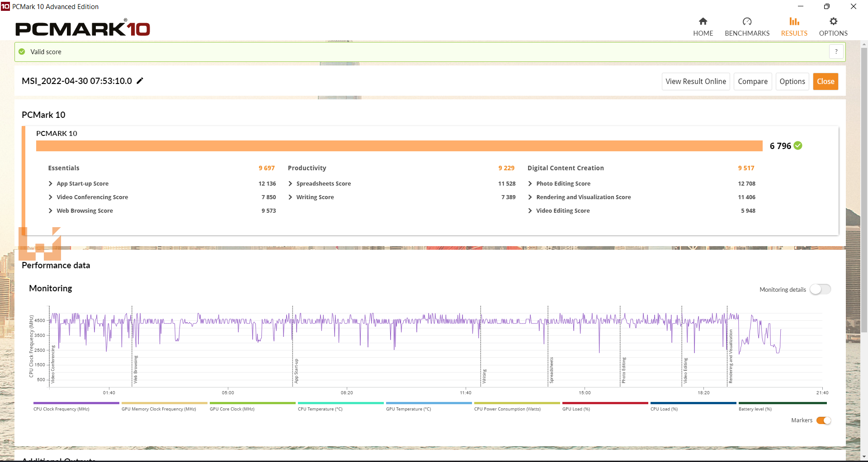Click the PCMark 10 logo

coord(83,28)
